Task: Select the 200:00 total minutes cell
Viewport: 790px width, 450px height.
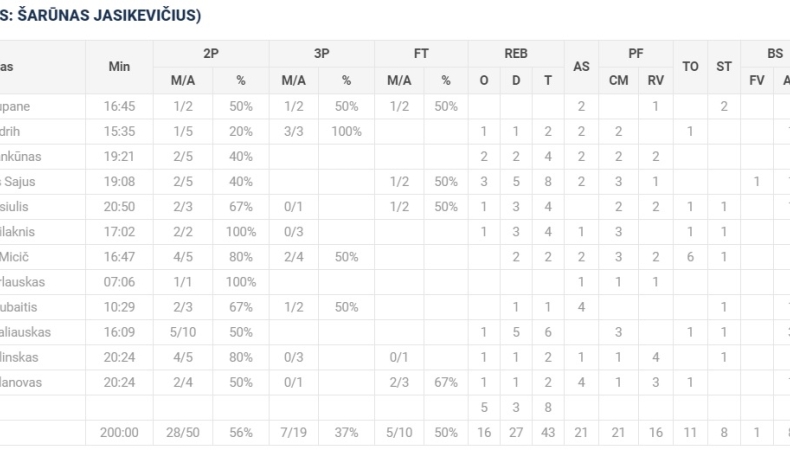Action: click(x=120, y=430)
